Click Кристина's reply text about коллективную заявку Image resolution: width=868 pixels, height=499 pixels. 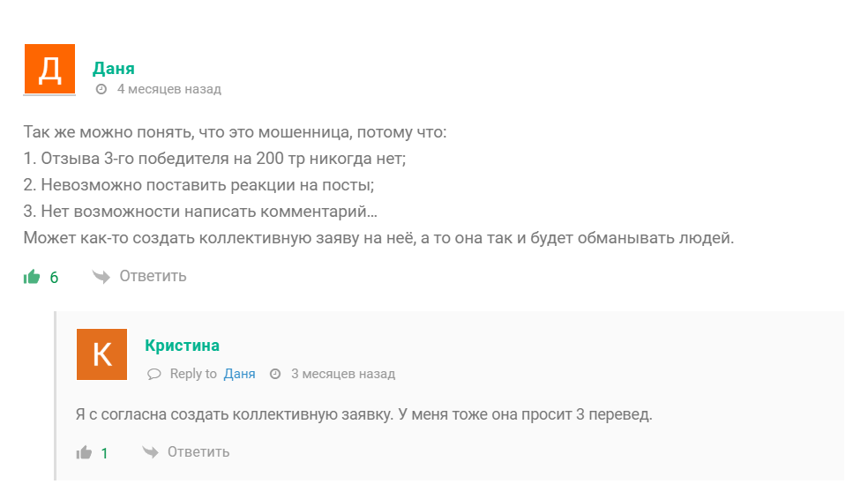(363, 414)
